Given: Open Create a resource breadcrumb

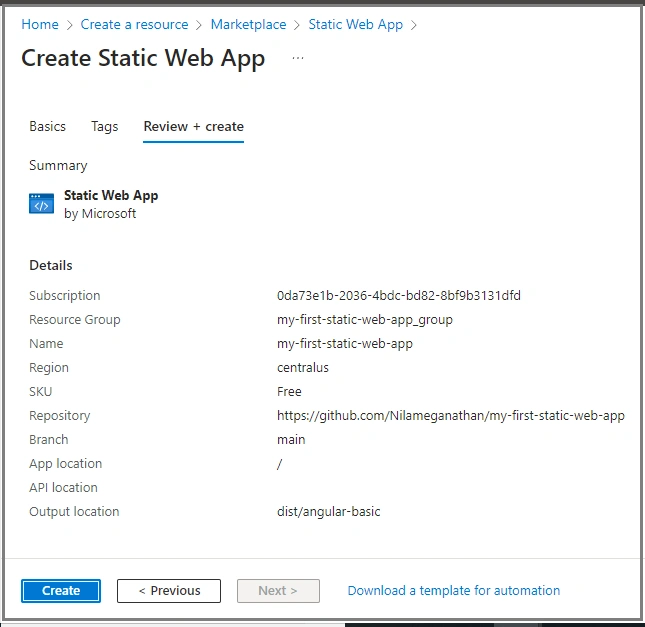Looking at the screenshot, I should click(134, 24).
